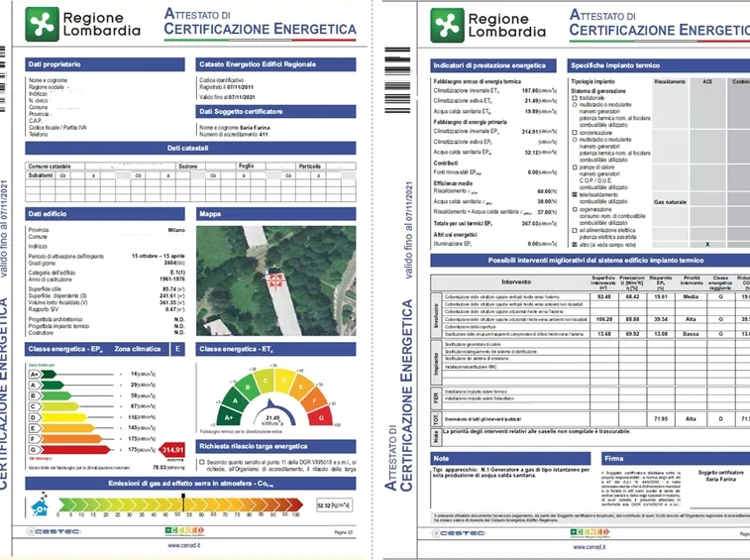750x560 pixels.
Task: Select the red G energy class arrow in EP chart
Action: pyautogui.click(x=74, y=450)
